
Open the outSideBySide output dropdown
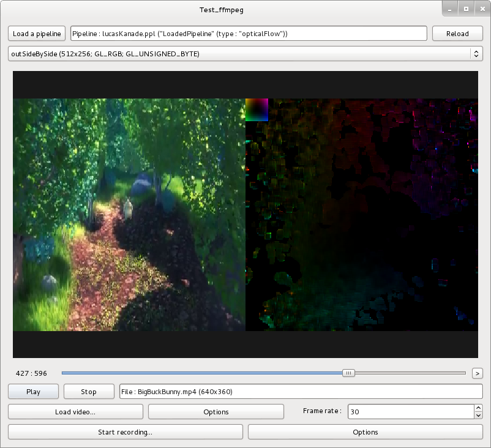click(245, 54)
